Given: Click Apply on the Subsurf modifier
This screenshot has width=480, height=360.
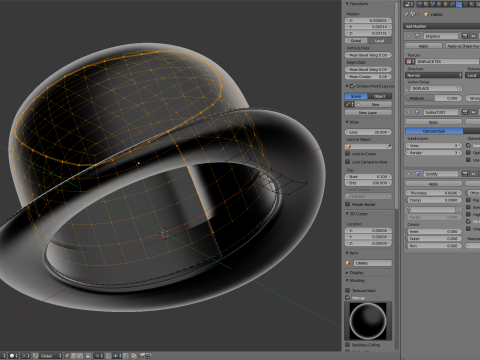Looking at the screenshot, I should pos(434,122).
